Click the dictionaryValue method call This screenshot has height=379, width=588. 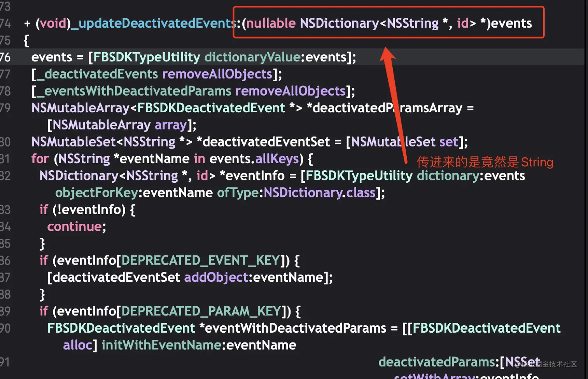coord(252,57)
